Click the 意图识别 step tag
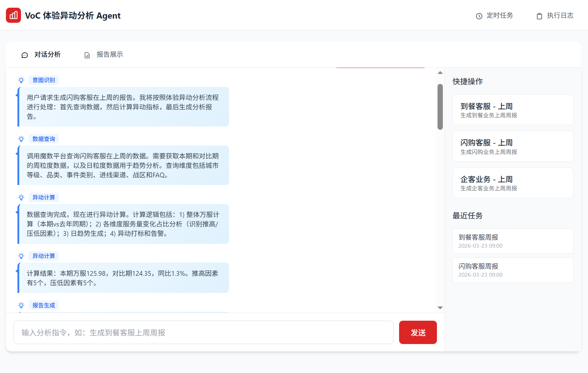Viewport: 588px width, 373px height. pyautogui.click(x=44, y=80)
